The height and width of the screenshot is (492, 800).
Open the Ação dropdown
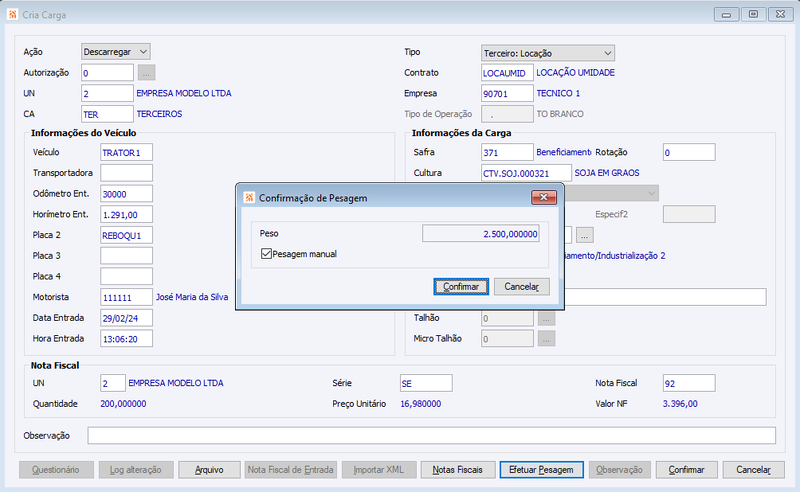pyautogui.click(x=116, y=52)
